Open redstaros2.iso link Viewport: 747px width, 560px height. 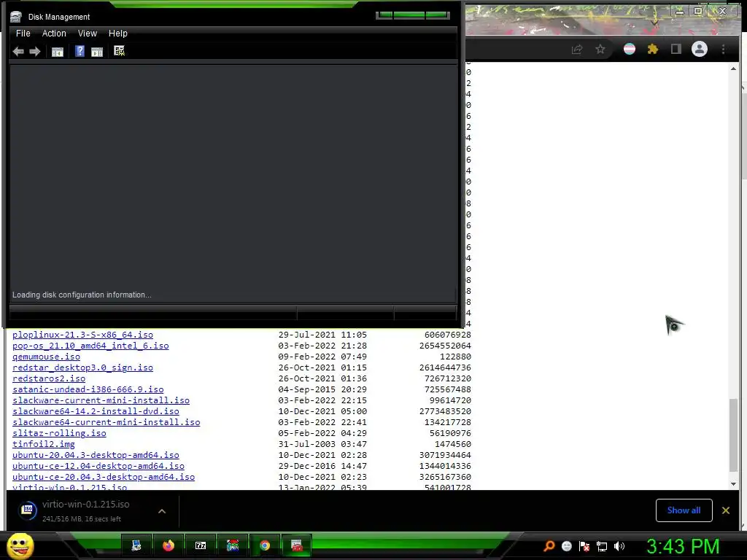49,378
